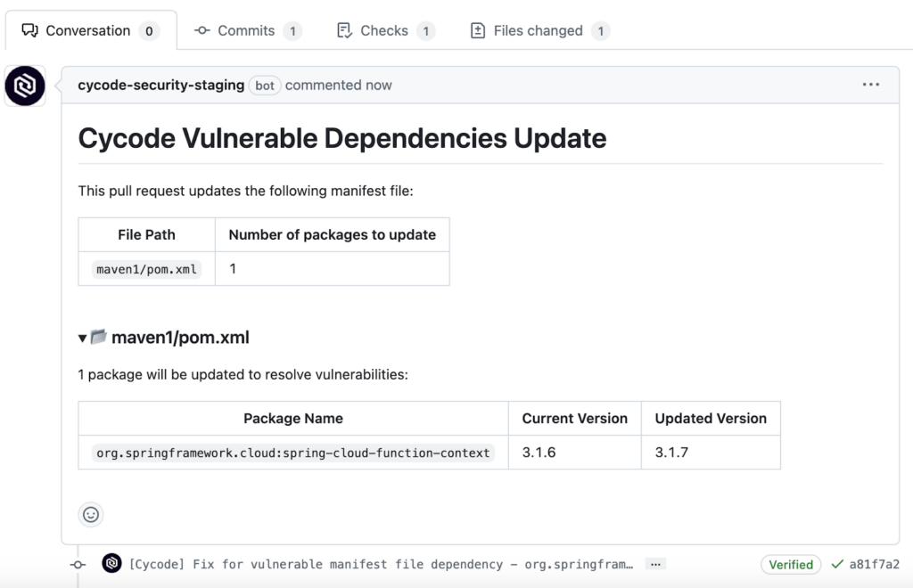Click the 'Cycode Vulnerable Dependencies Update' heading
The image size is (913, 588).
(342, 138)
